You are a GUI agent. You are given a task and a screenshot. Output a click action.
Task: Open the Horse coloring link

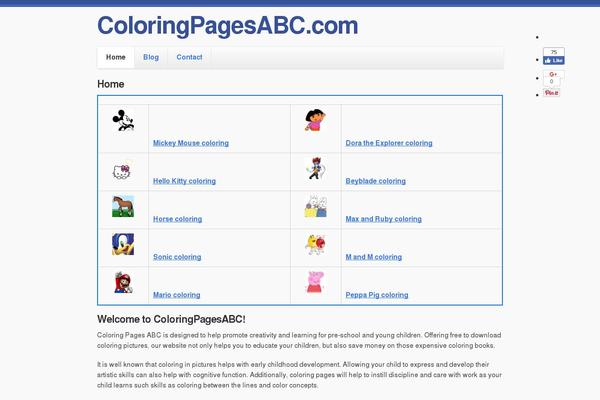(x=178, y=219)
